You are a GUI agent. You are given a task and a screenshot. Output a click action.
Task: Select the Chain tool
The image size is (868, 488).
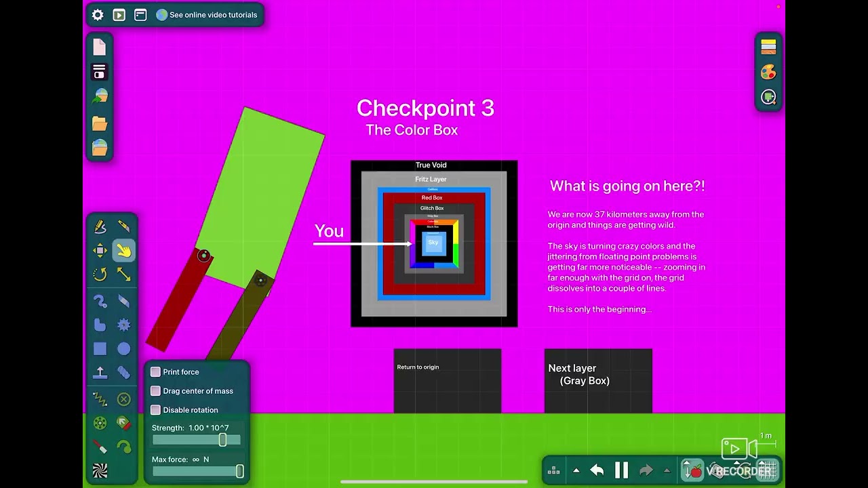[123, 372]
